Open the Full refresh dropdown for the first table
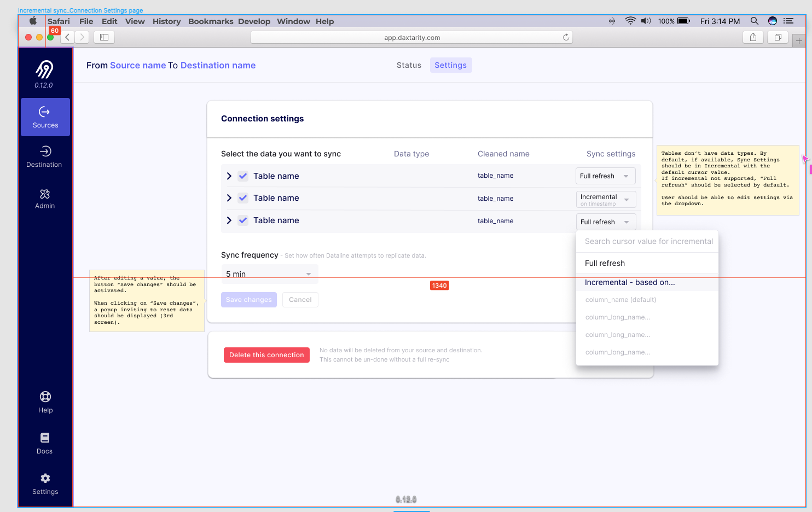Screen dimensions: 812x512 tap(605, 176)
